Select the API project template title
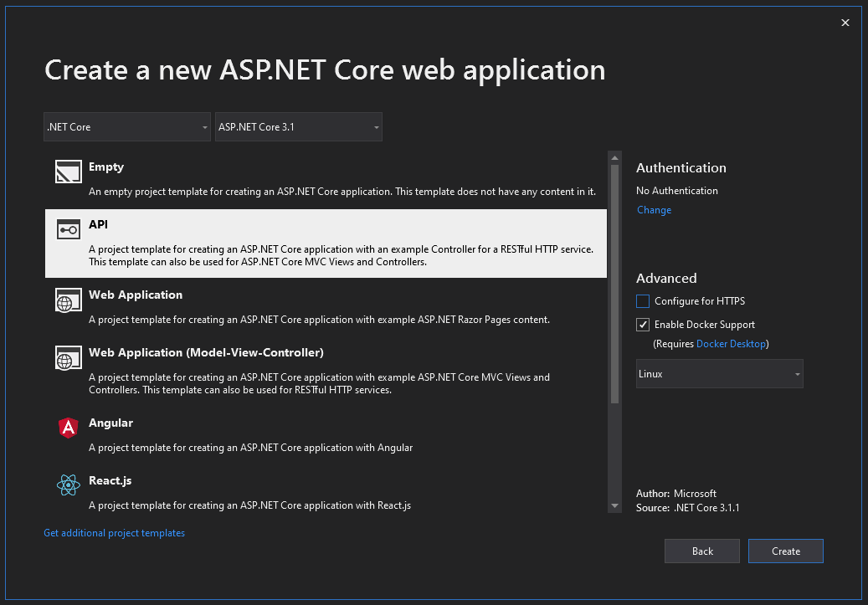Image resolution: width=868 pixels, height=605 pixels. pos(98,224)
